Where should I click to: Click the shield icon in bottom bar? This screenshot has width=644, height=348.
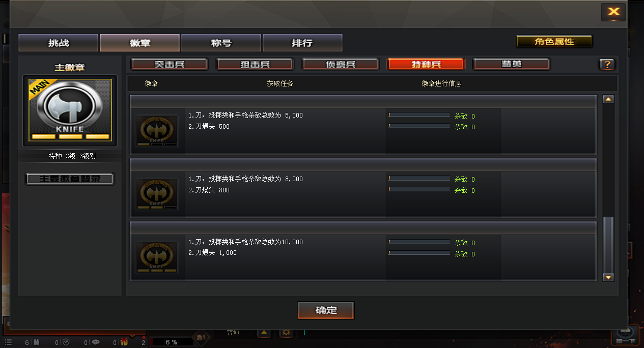pos(66,342)
